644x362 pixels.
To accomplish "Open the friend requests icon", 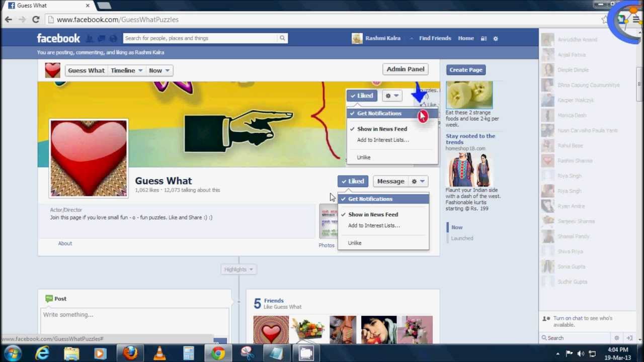I will (90, 38).
